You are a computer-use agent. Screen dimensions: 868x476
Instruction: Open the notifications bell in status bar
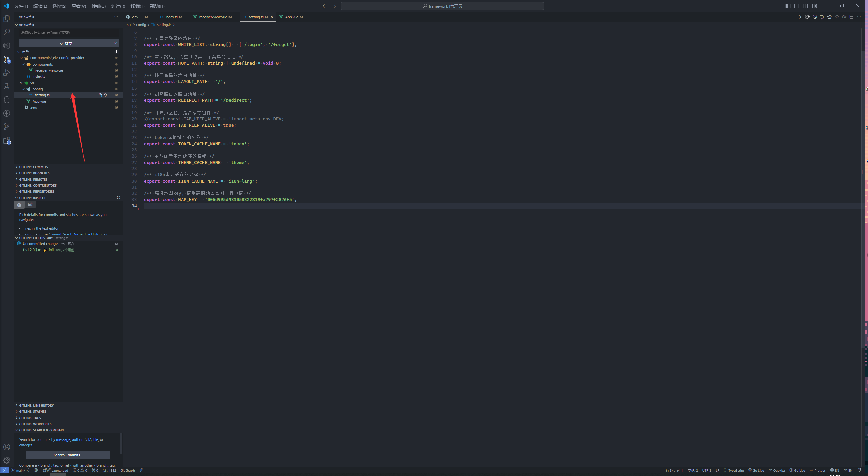(859, 470)
